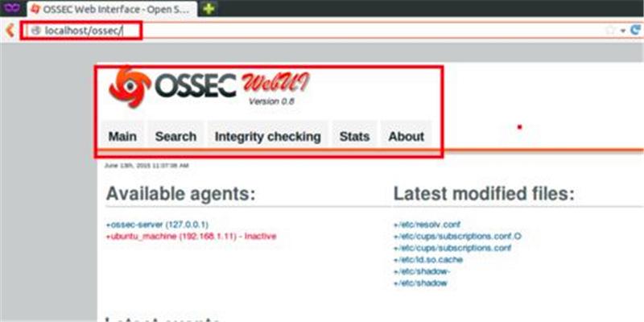Open the Main menu tab
The width and height of the screenshot is (644, 322).
[x=122, y=136]
